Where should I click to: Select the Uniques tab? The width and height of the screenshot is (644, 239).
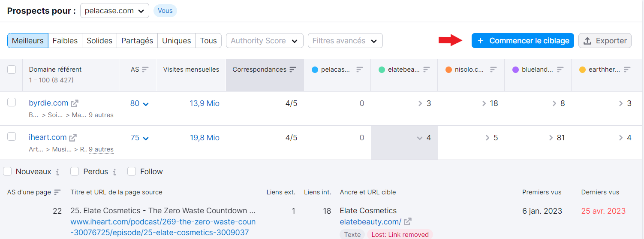click(x=176, y=41)
